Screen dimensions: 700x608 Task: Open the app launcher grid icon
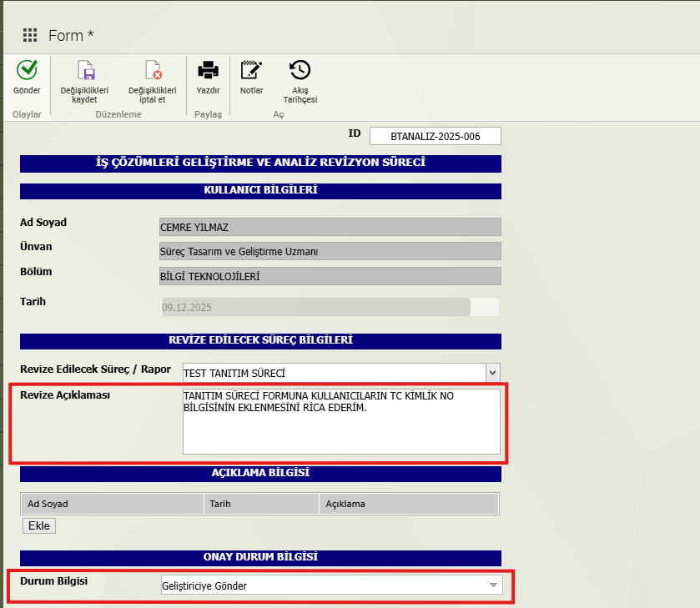30,35
